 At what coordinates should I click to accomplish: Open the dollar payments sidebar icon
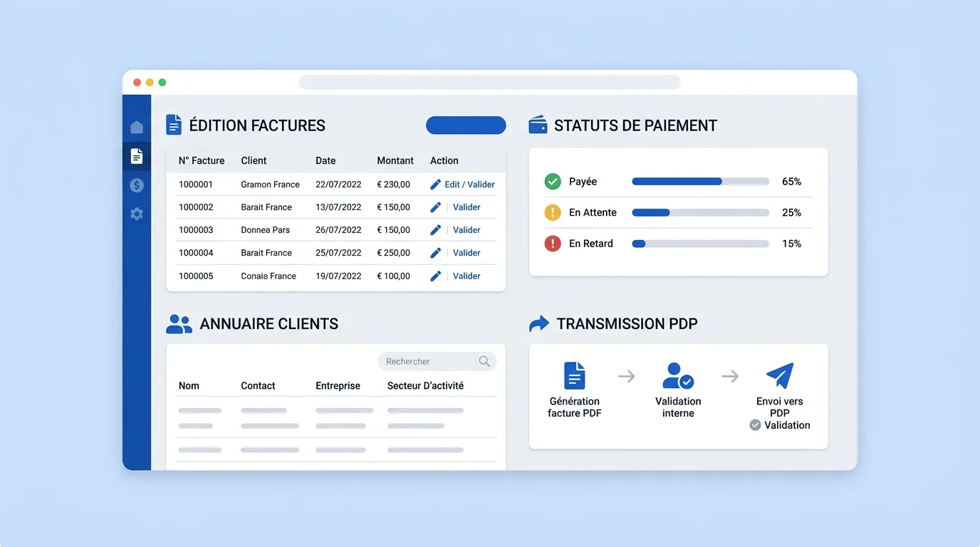(137, 185)
